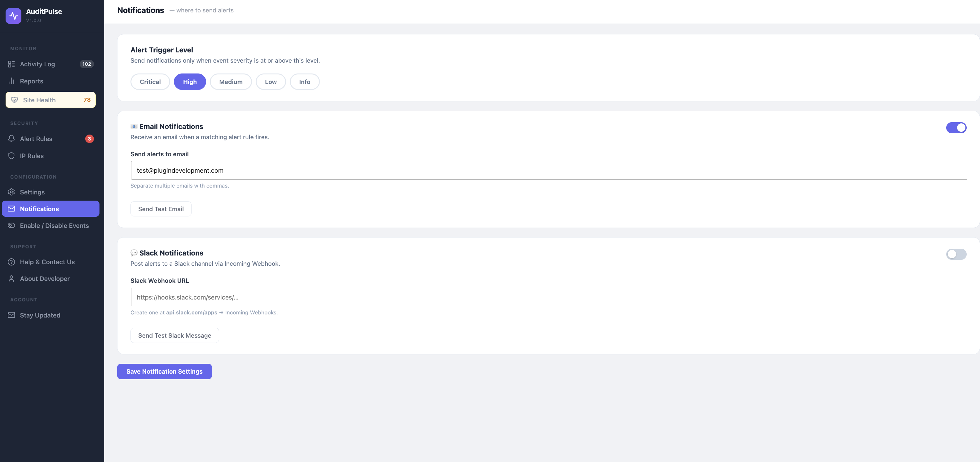Click the Reports bar chart icon
Screen dimensions: 980x462
[x=11, y=81]
